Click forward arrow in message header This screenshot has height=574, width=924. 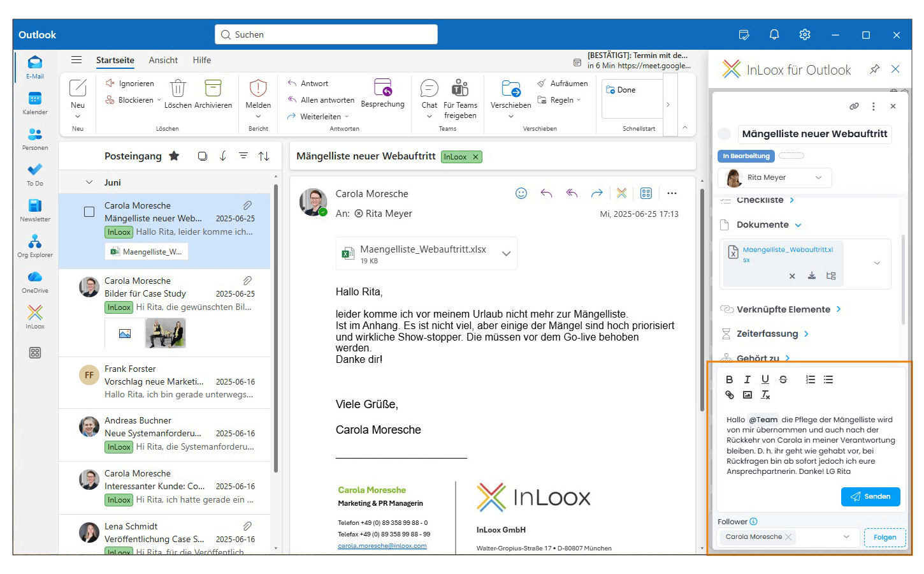(596, 193)
